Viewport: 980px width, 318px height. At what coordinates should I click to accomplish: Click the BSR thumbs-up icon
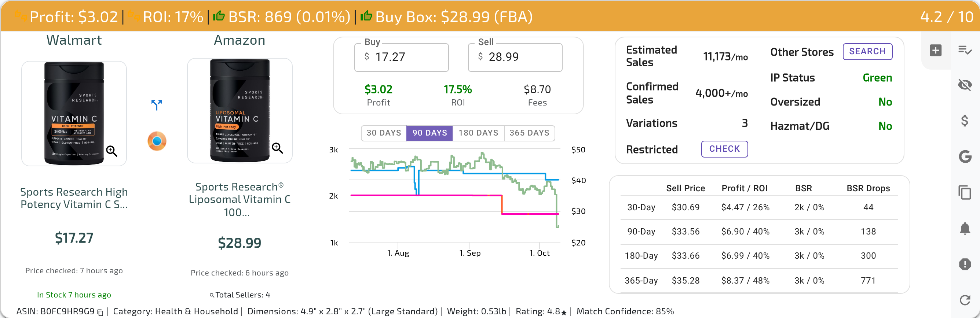pyautogui.click(x=219, y=16)
